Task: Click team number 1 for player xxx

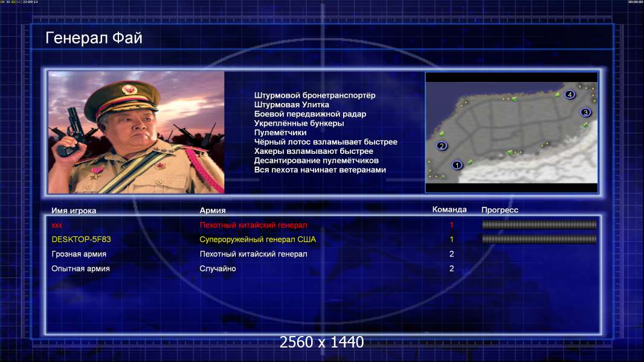Action: 451,224
